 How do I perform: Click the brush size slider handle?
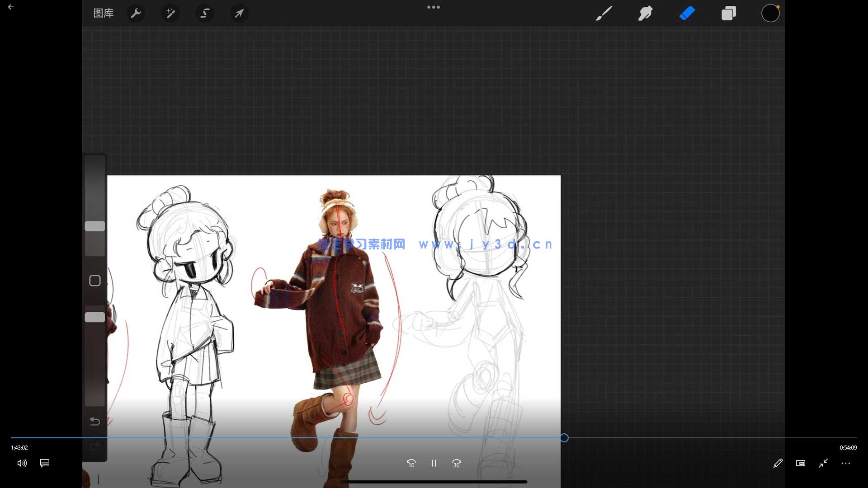95,226
